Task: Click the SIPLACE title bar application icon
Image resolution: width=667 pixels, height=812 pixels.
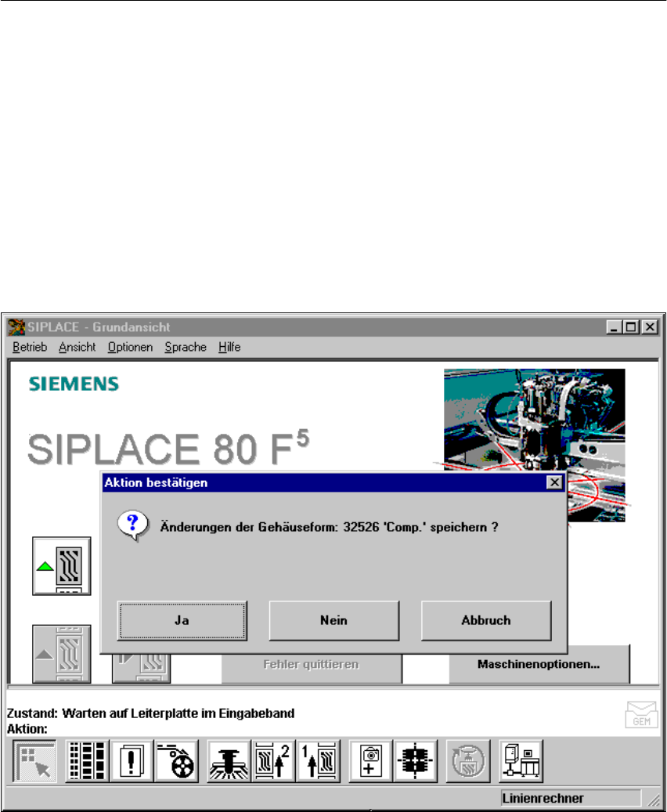Action: (16, 327)
